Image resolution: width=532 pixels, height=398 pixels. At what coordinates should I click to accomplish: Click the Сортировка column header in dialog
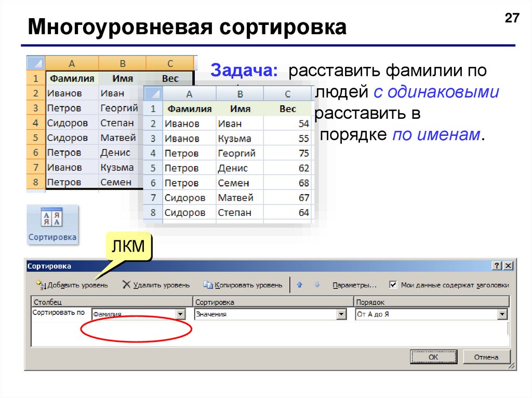[273, 301]
